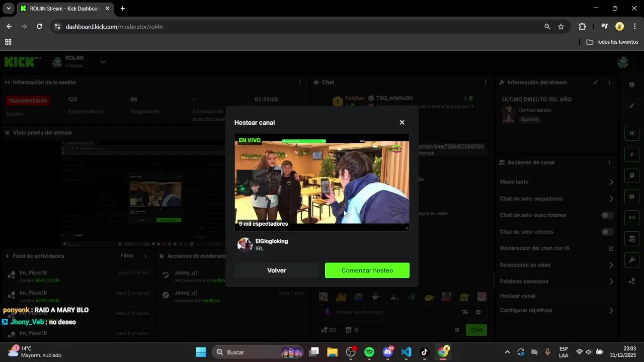Open Información de la sesión options menu
This screenshot has height=362, width=644.
click(300, 82)
